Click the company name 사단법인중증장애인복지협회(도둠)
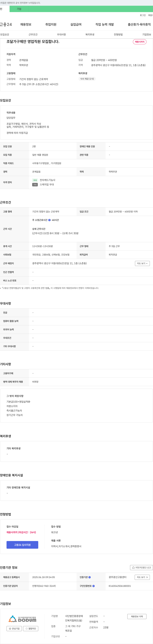Screen dimensions: 153x644 (x=74, y=618)
